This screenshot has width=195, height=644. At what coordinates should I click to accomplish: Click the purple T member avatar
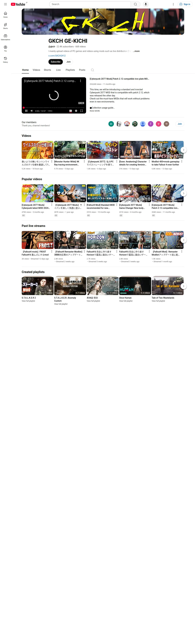pyautogui.click(x=151, y=124)
